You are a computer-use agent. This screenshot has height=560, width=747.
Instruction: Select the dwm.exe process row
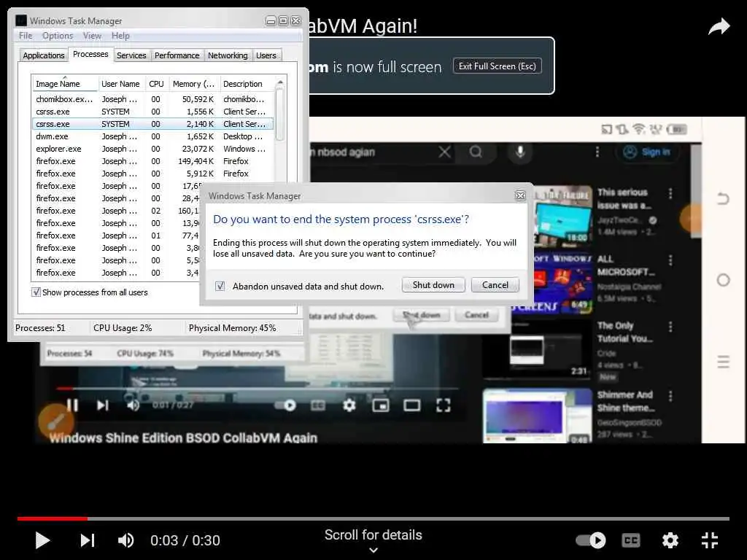click(x=152, y=136)
